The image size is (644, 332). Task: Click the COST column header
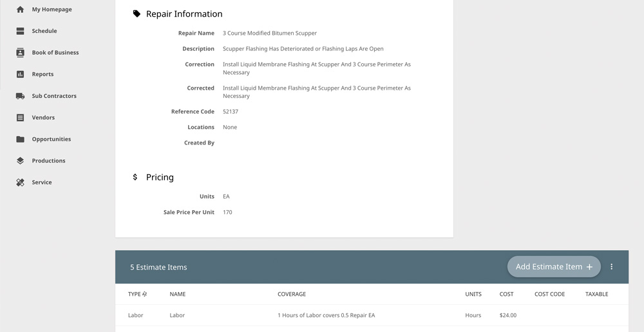(506, 294)
